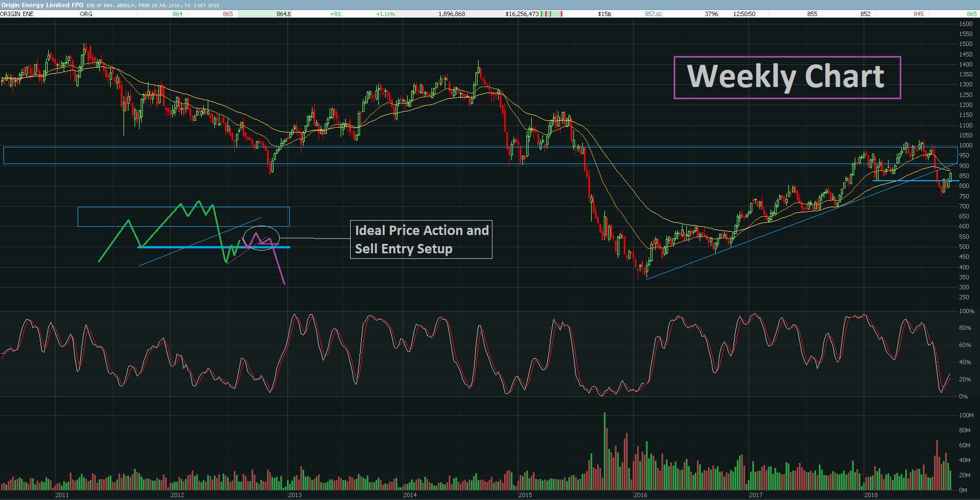Click the "20%" oscillator axis label
980x500 pixels.
coord(964,380)
